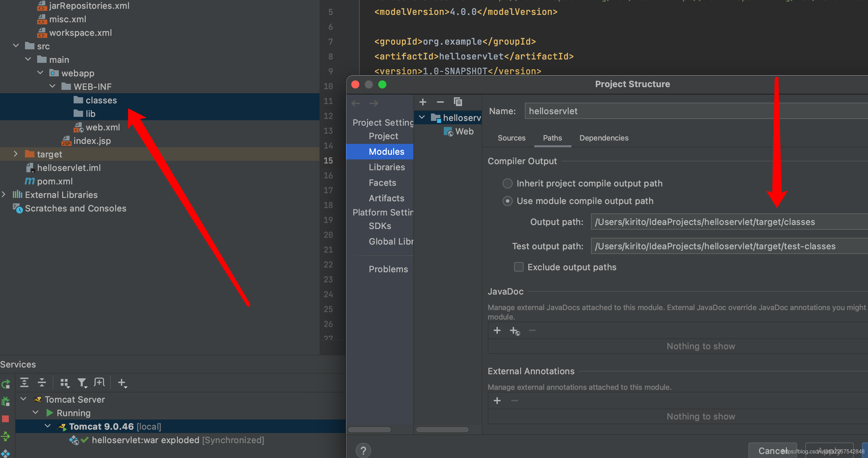868x458 pixels.
Task: Collapse the WEB-INF folder
Action: pyautogui.click(x=52, y=86)
